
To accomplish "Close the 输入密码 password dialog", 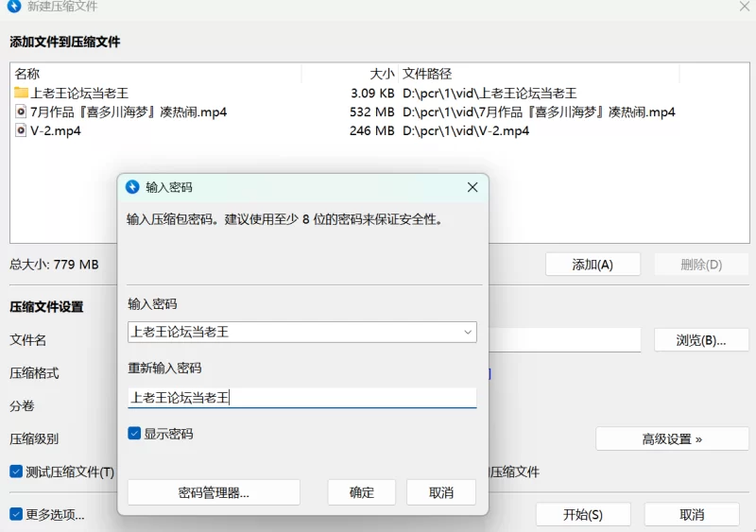I will pos(472,187).
